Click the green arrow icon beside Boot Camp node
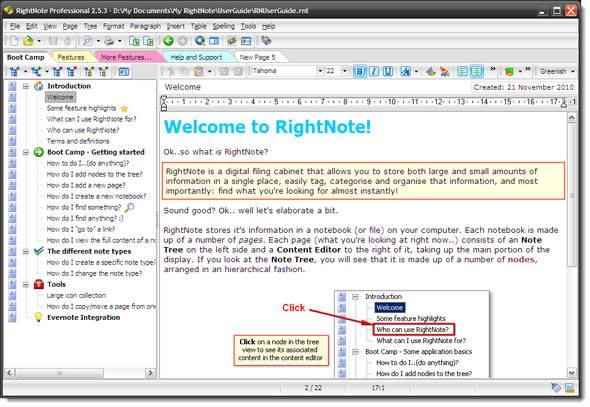The width and height of the screenshot is (590, 407). (39, 152)
